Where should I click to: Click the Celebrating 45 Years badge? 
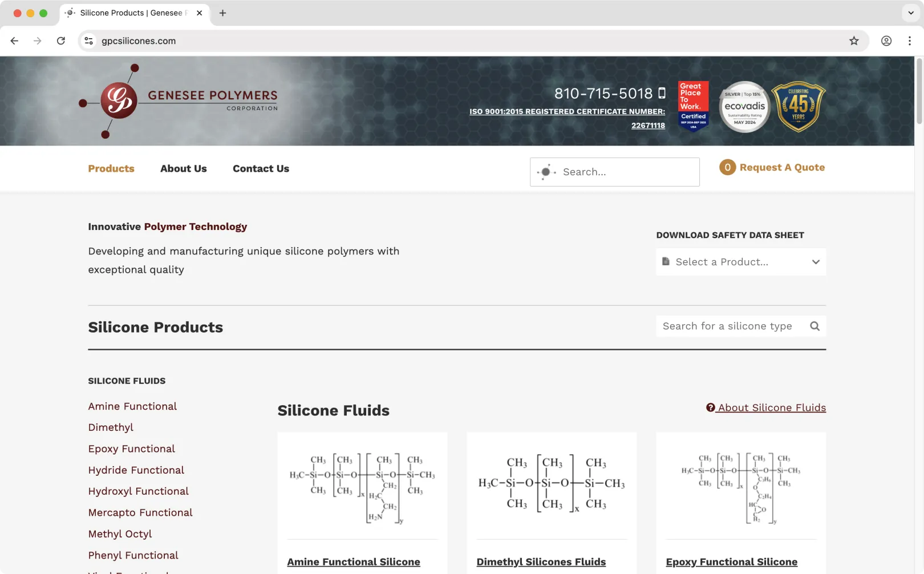pos(798,106)
